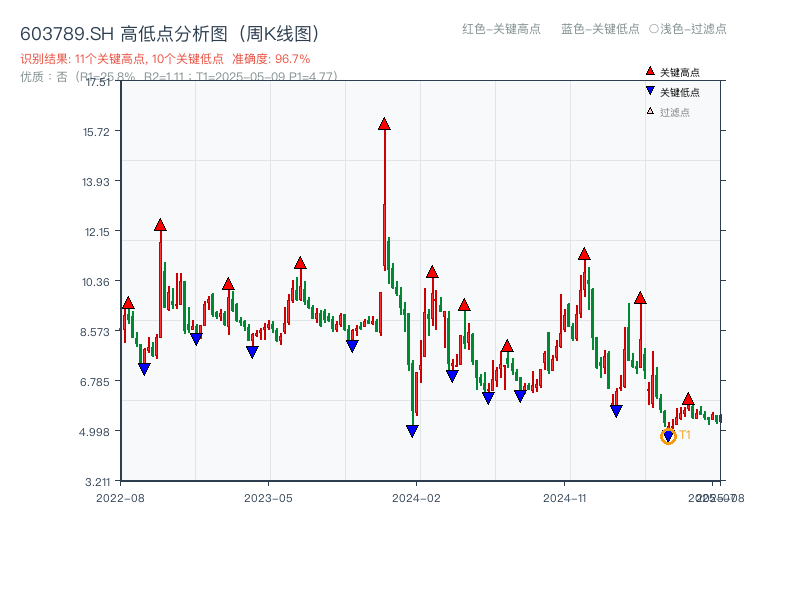Click the chart title 603789.SH 高低点分析图
The width and height of the screenshot is (800, 600).
click(x=168, y=32)
